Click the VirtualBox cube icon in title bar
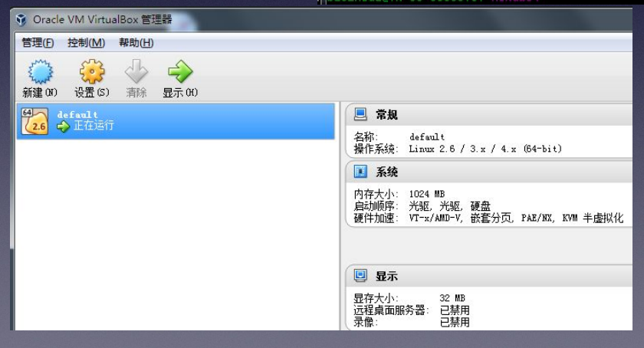This screenshot has height=348, width=644. click(x=21, y=19)
